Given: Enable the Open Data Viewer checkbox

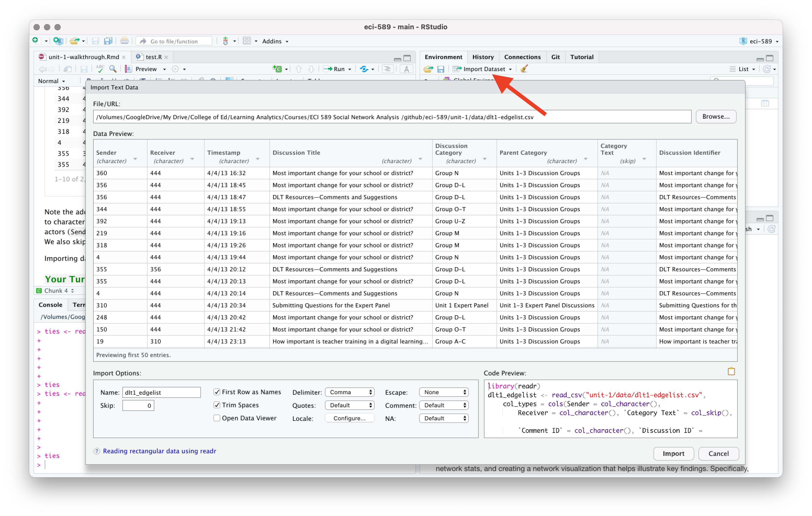Looking at the screenshot, I should (x=217, y=418).
